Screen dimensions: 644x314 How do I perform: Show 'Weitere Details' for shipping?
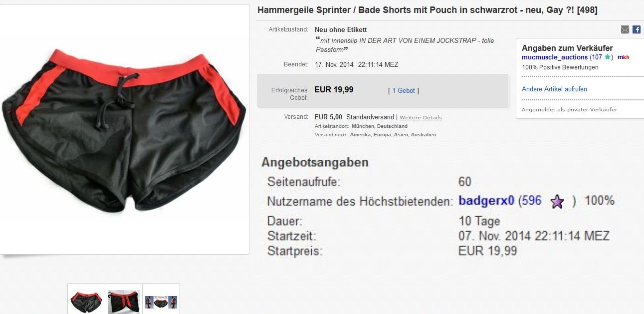421,118
